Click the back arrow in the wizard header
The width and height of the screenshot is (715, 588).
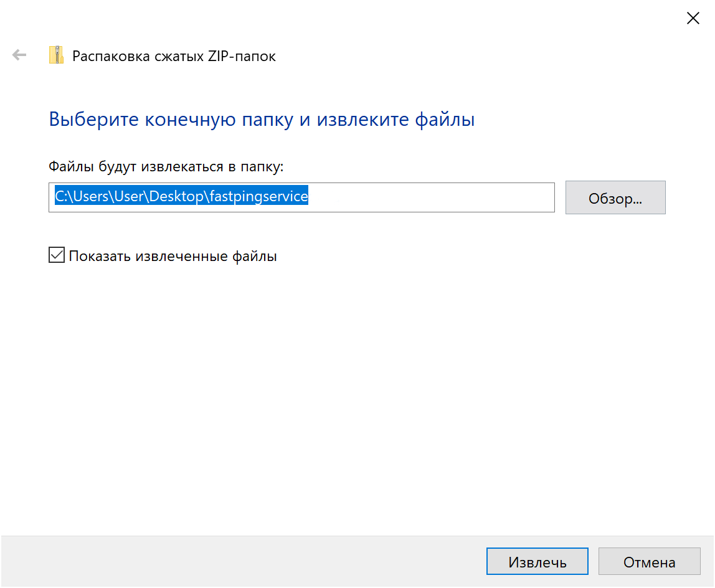tap(19, 55)
